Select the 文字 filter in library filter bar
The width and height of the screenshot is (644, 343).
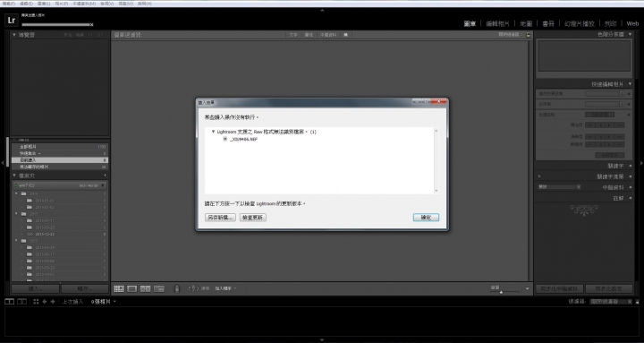coord(293,35)
